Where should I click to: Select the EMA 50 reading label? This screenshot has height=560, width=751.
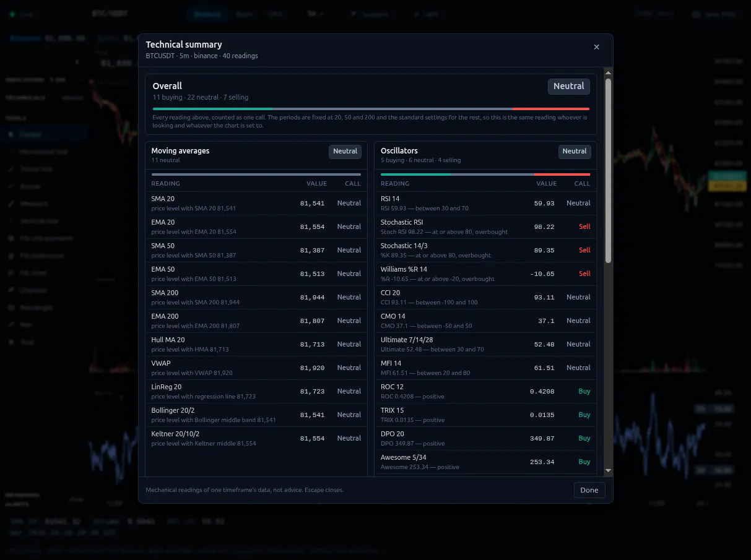(163, 269)
